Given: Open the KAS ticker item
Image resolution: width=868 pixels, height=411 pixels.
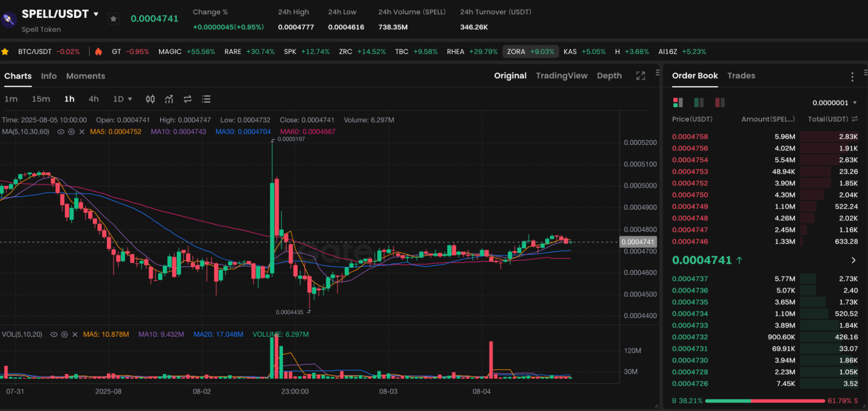Looking at the screenshot, I should coord(584,52).
